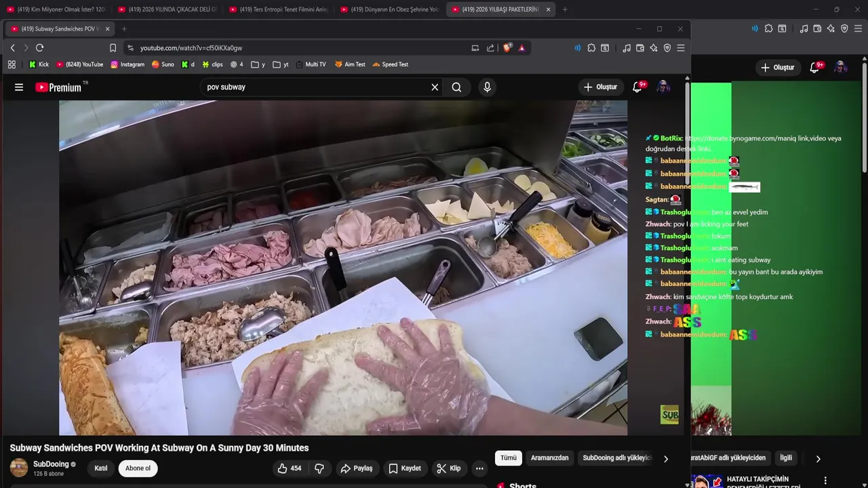Click the cast/screen icon in the address bar
868x488 pixels.
tap(475, 47)
